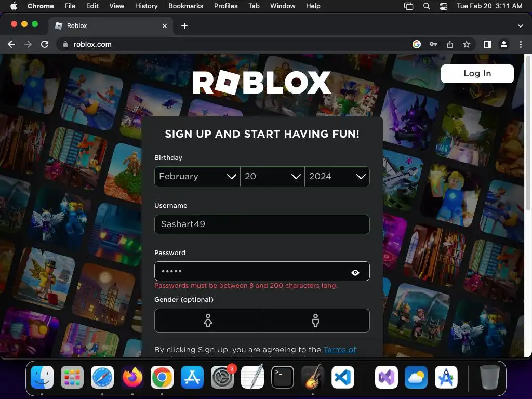The image size is (532, 399).
Task: Open the Chrome profile avatar
Action: [x=504, y=44]
